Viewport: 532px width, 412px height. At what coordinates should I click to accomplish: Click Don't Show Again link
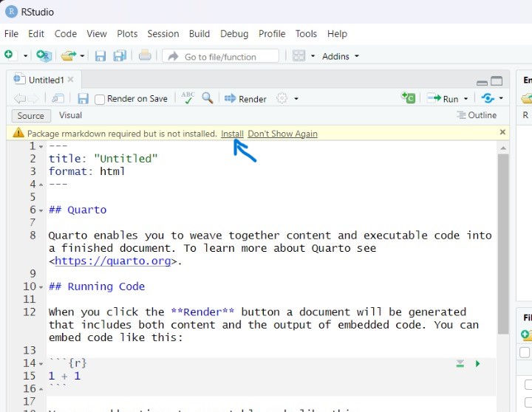click(x=282, y=134)
